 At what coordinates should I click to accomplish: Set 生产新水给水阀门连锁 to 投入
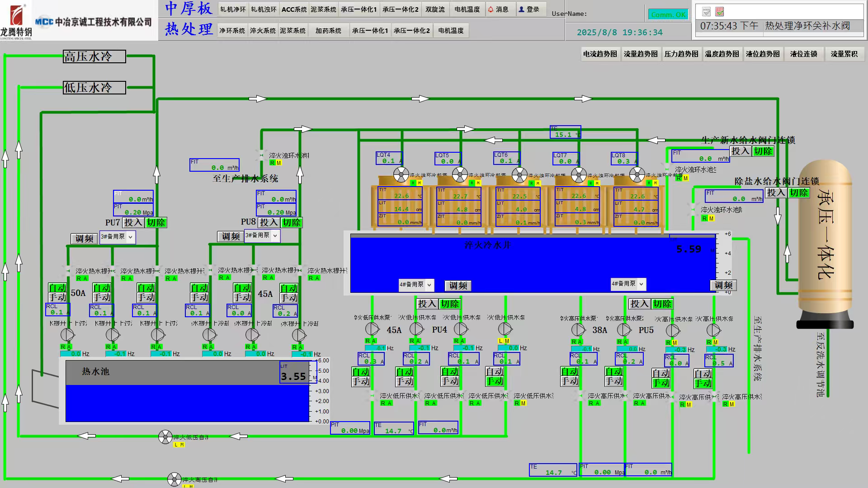coord(741,151)
